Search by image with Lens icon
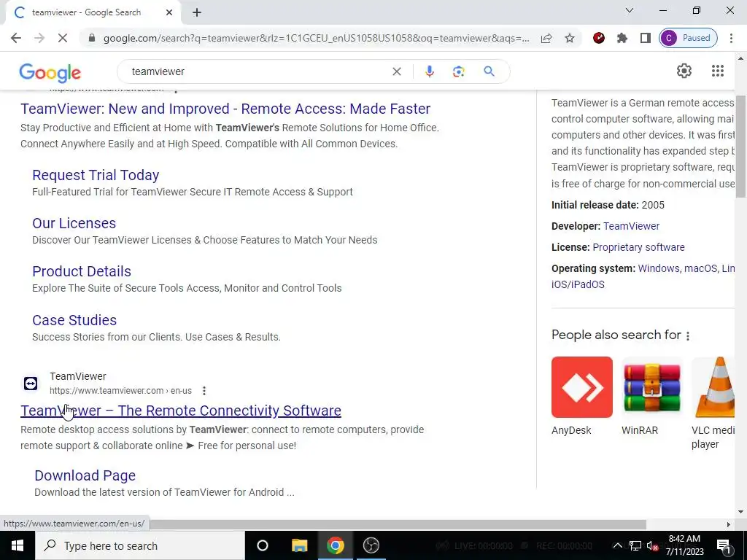This screenshot has height=560, width=747. point(458,71)
